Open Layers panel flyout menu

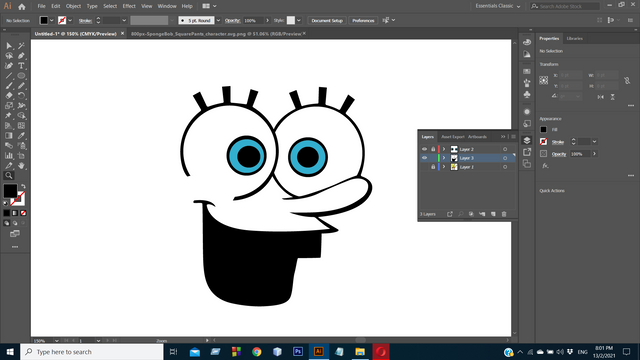513,137
